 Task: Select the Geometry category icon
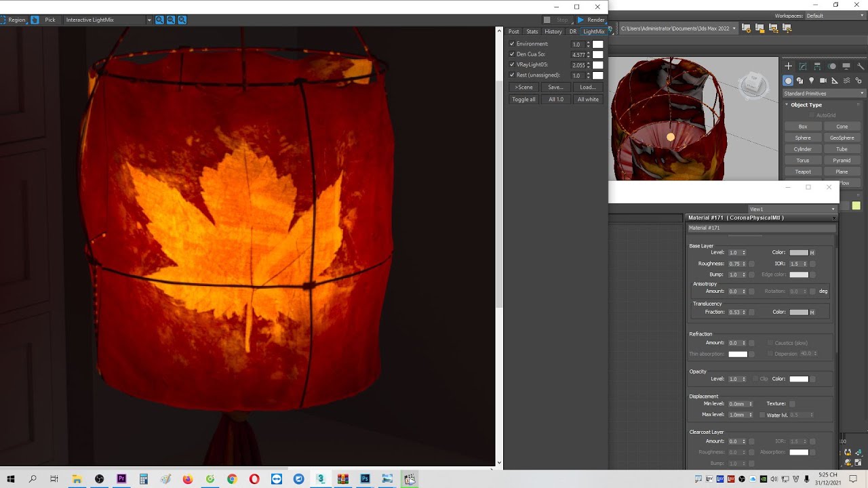(x=788, y=81)
